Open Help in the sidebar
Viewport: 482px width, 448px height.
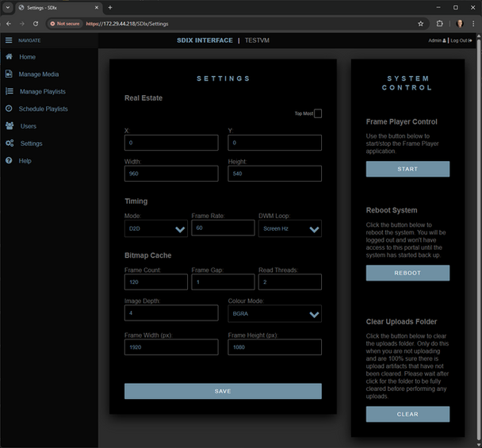[x=25, y=161]
